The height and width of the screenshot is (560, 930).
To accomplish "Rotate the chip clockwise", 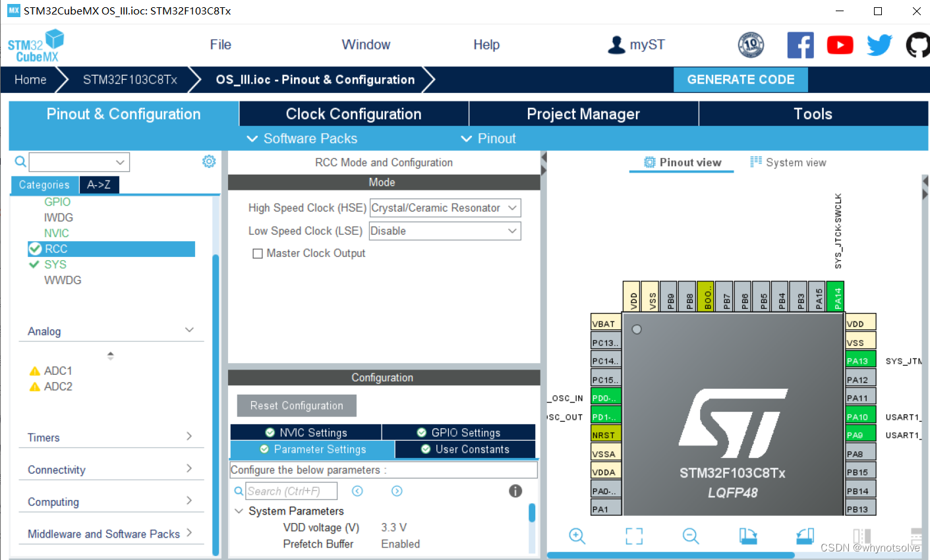I will (x=748, y=536).
